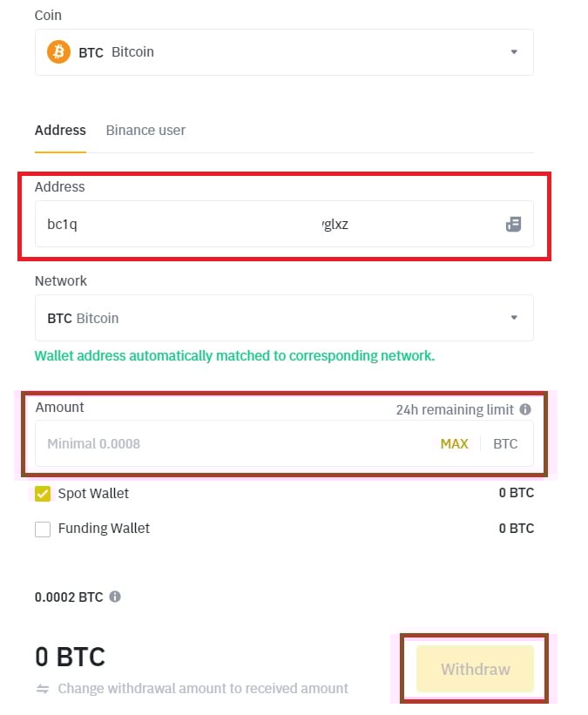Click the orange Bitcoin coin icon
Image resolution: width=588 pixels, height=715 pixels.
(59, 51)
